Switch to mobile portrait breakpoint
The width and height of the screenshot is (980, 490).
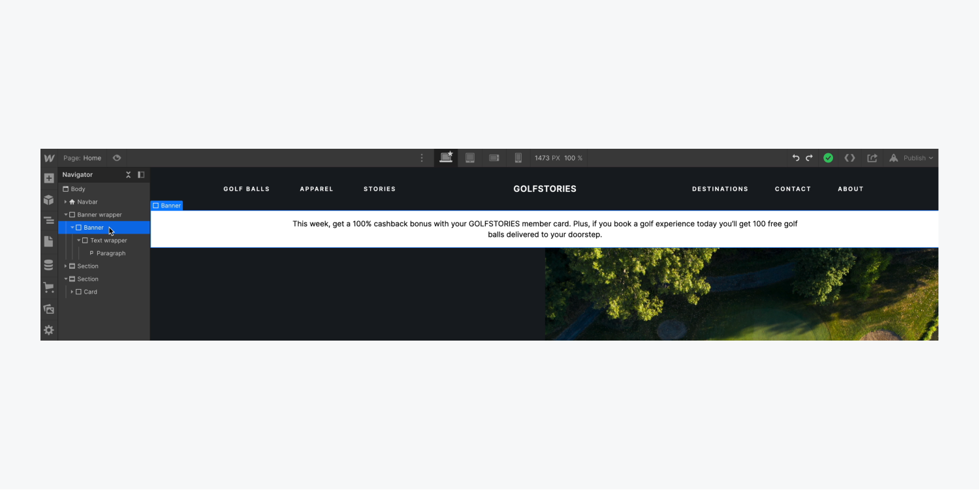[x=518, y=158]
